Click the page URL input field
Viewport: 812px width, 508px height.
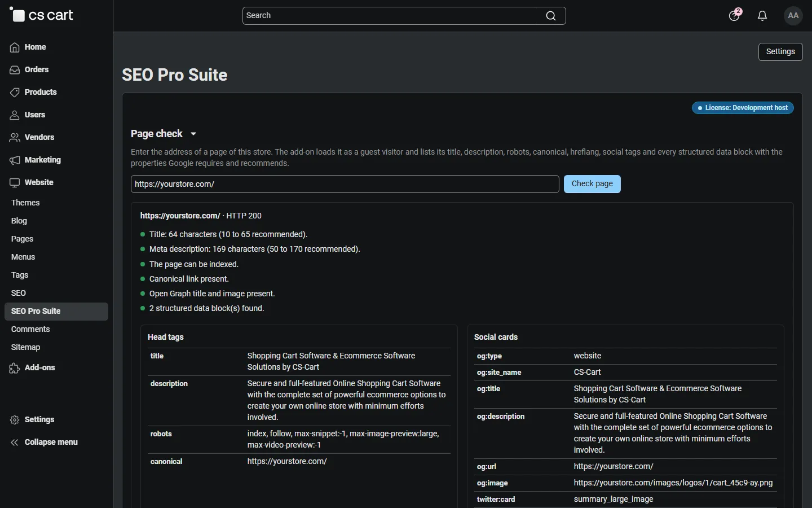pyautogui.click(x=345, y=184)
